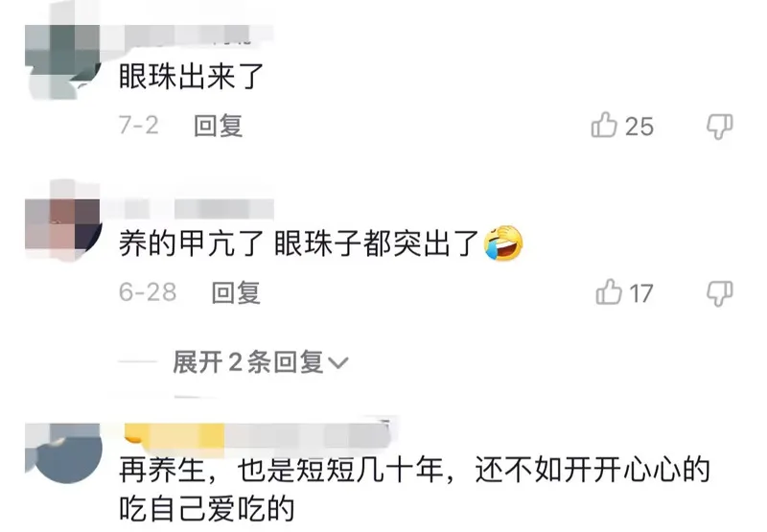Viewport: 767px width, 532px height.
Task: Open second commenter's blurred avatar
Action: pyautogui.click(x=62, y=221)
